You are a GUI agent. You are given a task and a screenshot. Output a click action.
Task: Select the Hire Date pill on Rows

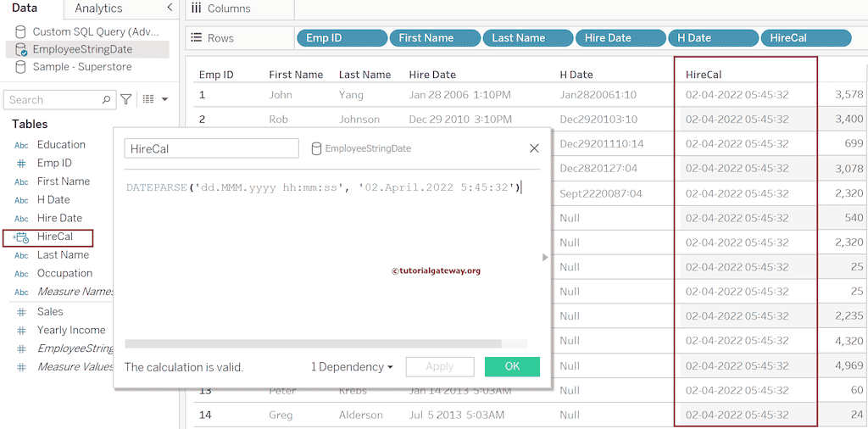621,37
